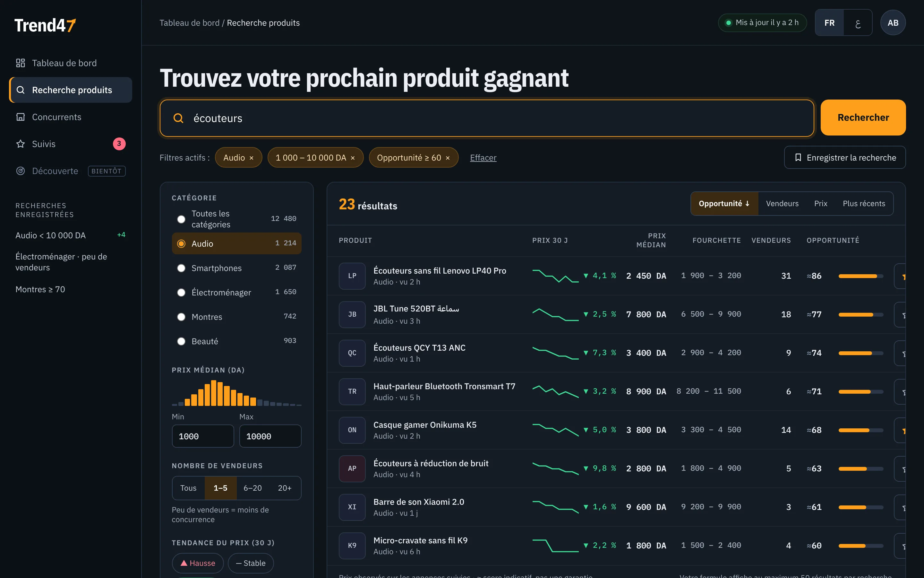Click the Max price input field
This screenshot has height=578, width=924.
coord(270,436)
